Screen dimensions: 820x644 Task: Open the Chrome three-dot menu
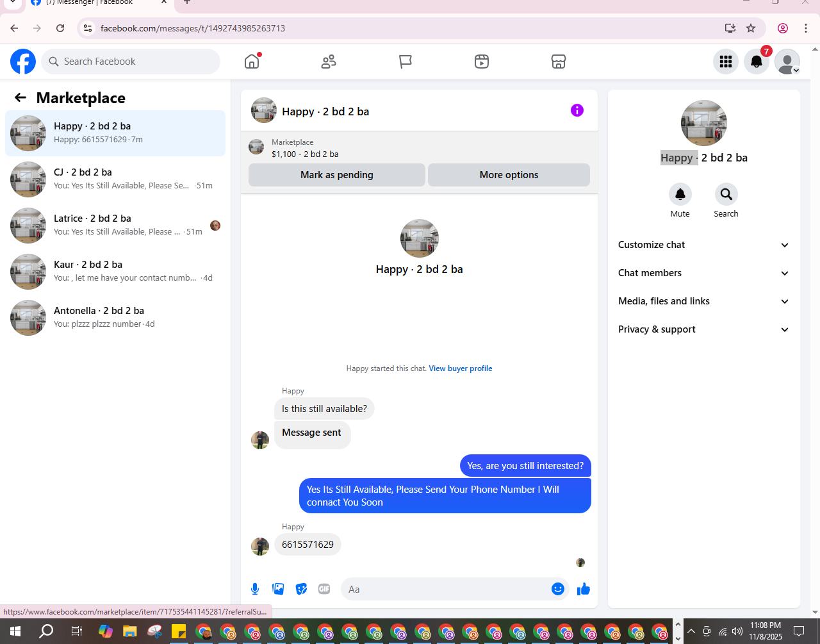pyautogui.click(x=806, y=28)
